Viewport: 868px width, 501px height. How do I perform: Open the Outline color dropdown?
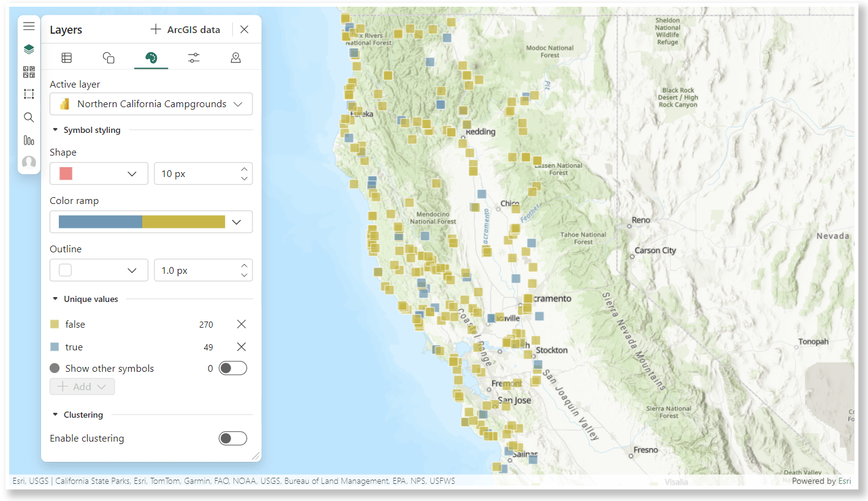[99, 270]
